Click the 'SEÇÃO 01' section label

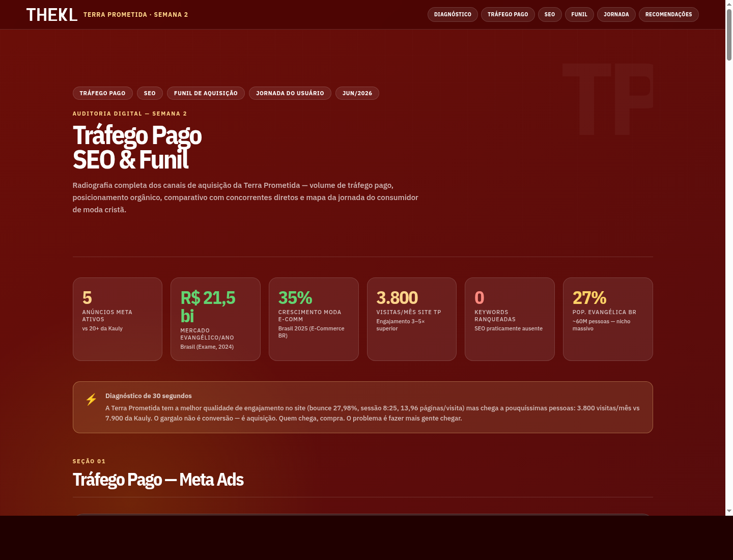coord(89,461)
